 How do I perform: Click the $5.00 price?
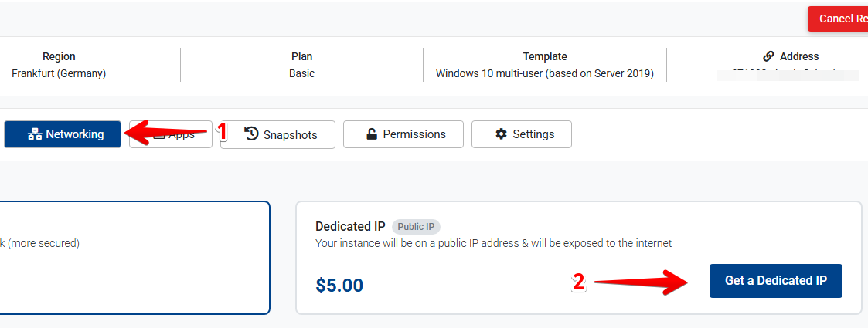[x=339, y=285]
